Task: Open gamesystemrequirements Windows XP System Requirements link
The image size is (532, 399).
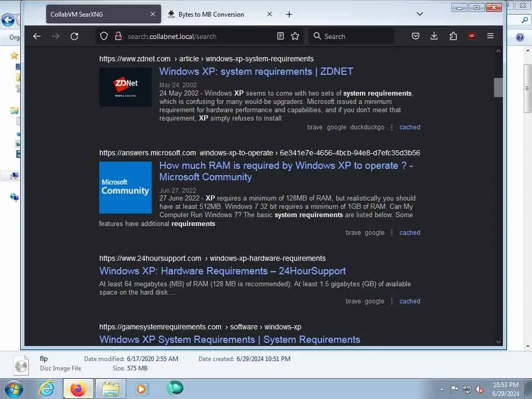Action: click(230, 340)
